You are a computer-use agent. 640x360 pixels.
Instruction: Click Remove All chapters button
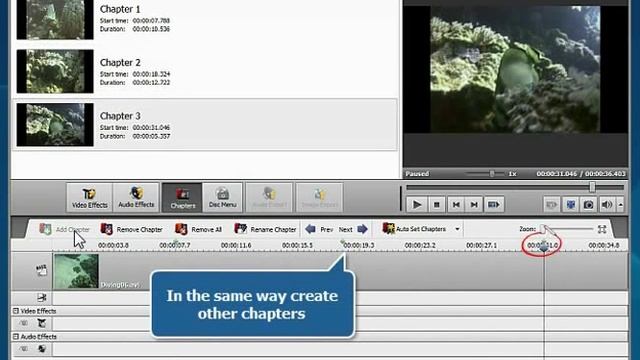tap(198, 229)
